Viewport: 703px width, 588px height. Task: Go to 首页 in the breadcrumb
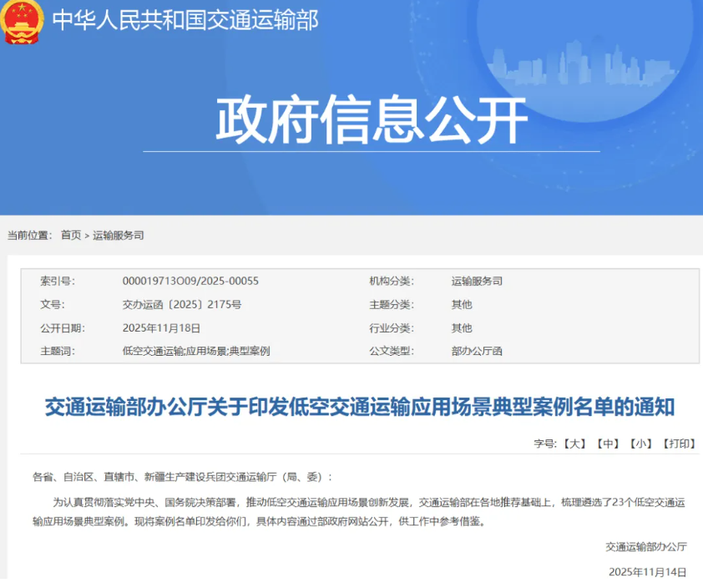[71, 236]
